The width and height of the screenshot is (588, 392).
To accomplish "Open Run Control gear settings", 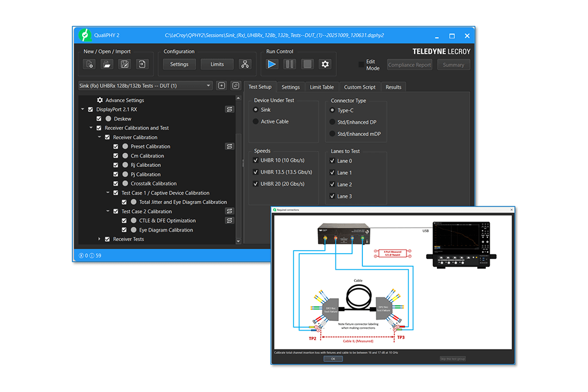I will coord(325,64).
